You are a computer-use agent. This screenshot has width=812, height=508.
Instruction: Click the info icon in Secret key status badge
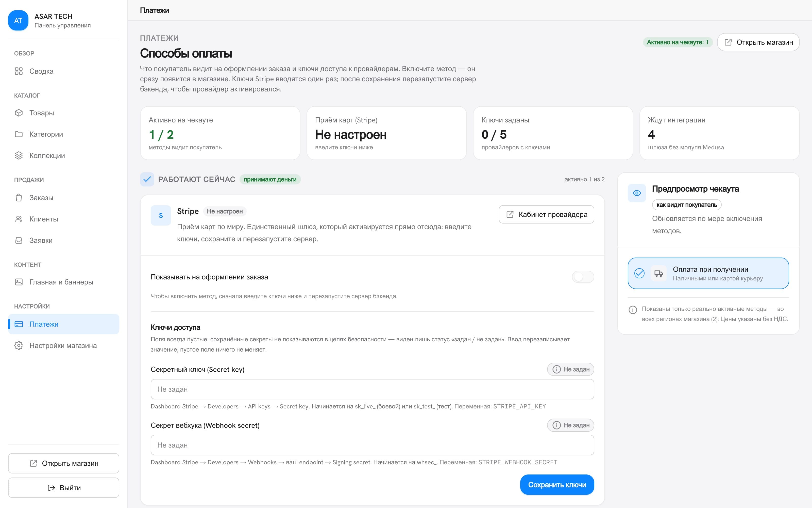(x=556, y=369)
